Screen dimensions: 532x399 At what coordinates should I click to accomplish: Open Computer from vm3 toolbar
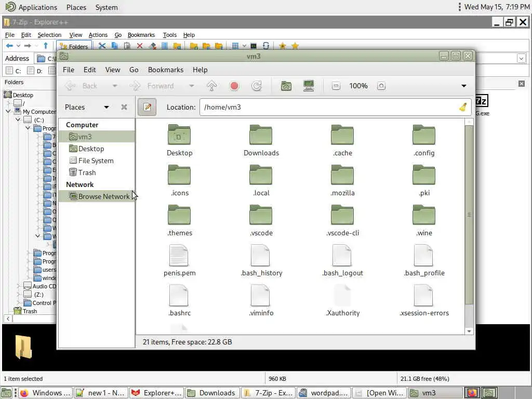(309, 86)
